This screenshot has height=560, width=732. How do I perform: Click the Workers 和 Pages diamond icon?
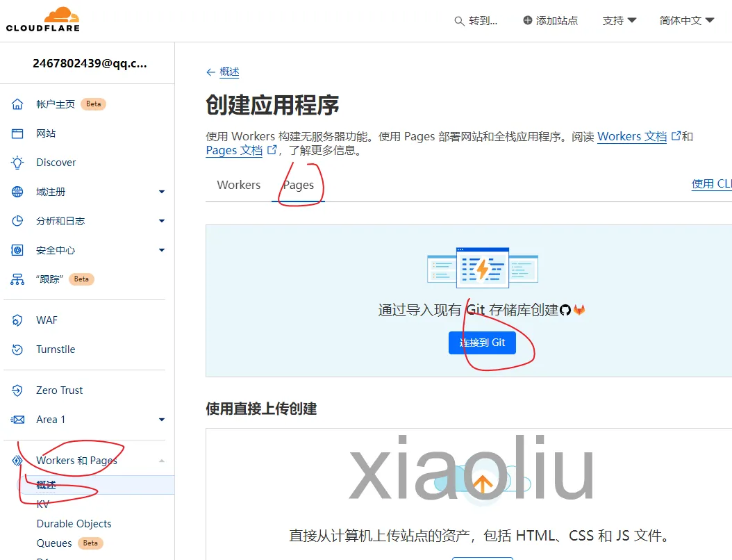17,461
